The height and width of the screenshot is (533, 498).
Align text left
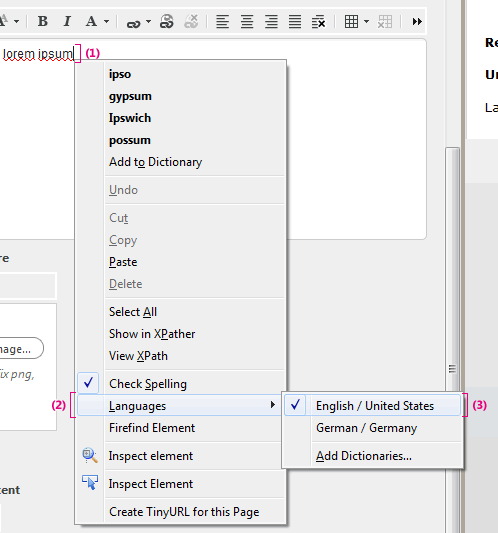[223, 21]
